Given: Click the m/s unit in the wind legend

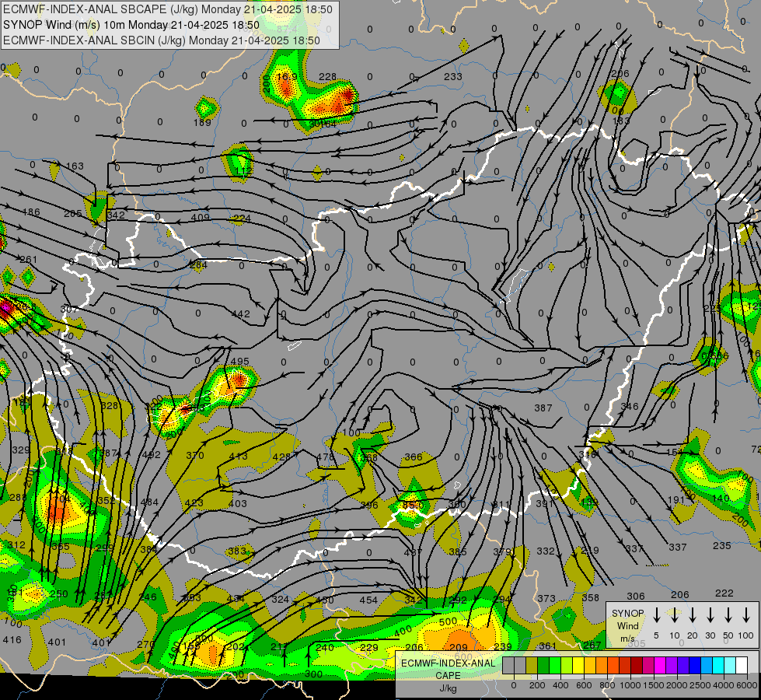Looking at the screenshot, I should coord(627,639).
